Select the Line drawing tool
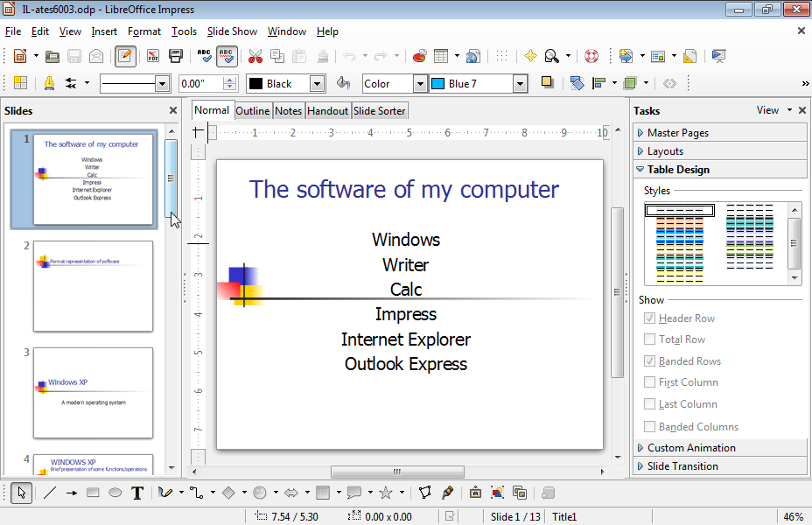 point(50,493)
